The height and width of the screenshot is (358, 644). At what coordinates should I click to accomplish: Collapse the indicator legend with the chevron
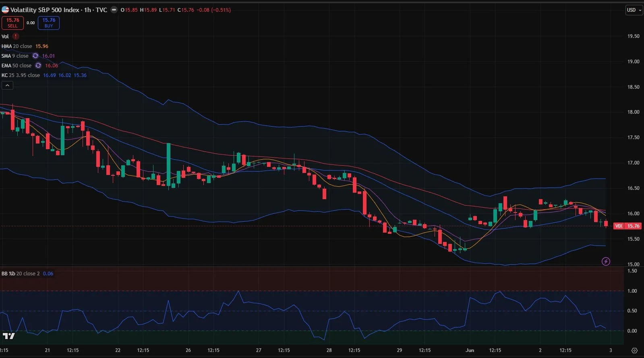tap(7, 85)
